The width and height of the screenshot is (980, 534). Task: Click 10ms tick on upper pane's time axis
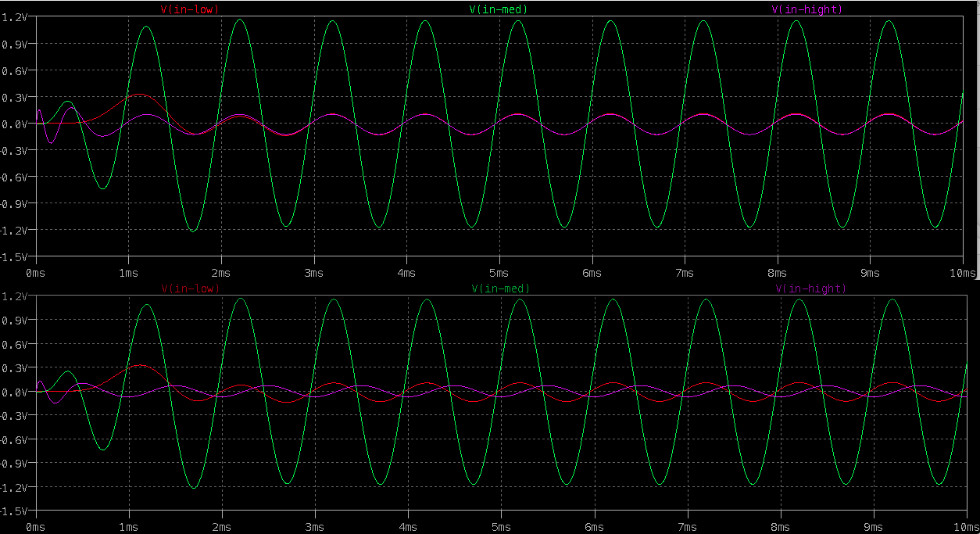(x=964, y=273)
